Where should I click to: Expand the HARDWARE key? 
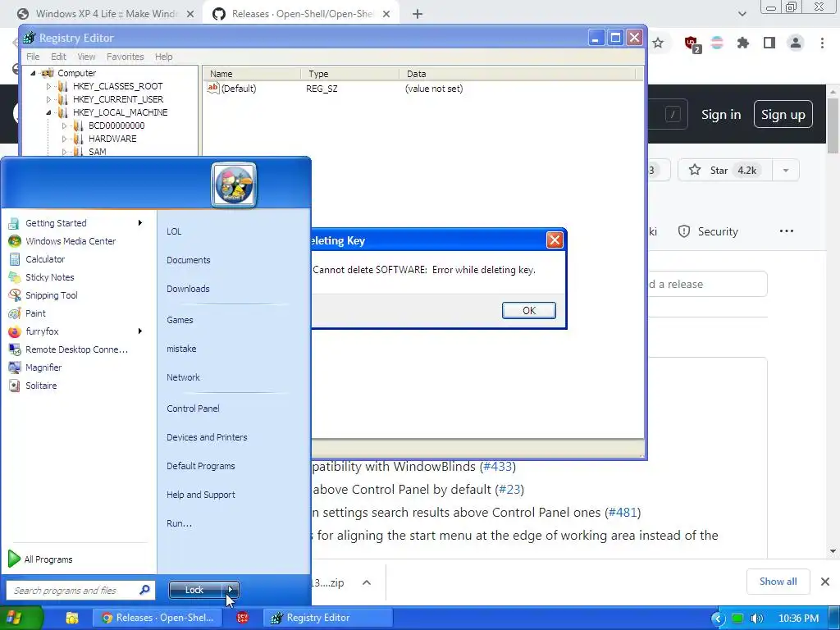point(64,139)
